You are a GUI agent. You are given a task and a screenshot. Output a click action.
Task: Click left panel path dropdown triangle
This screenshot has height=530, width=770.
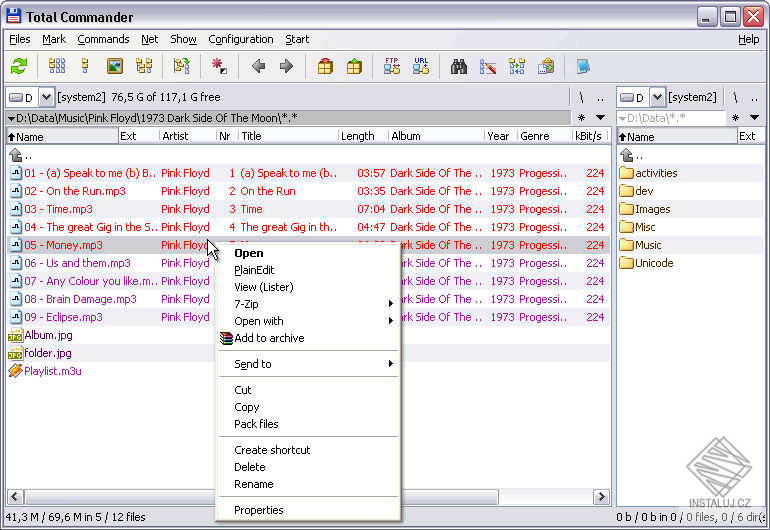[11, 118]
